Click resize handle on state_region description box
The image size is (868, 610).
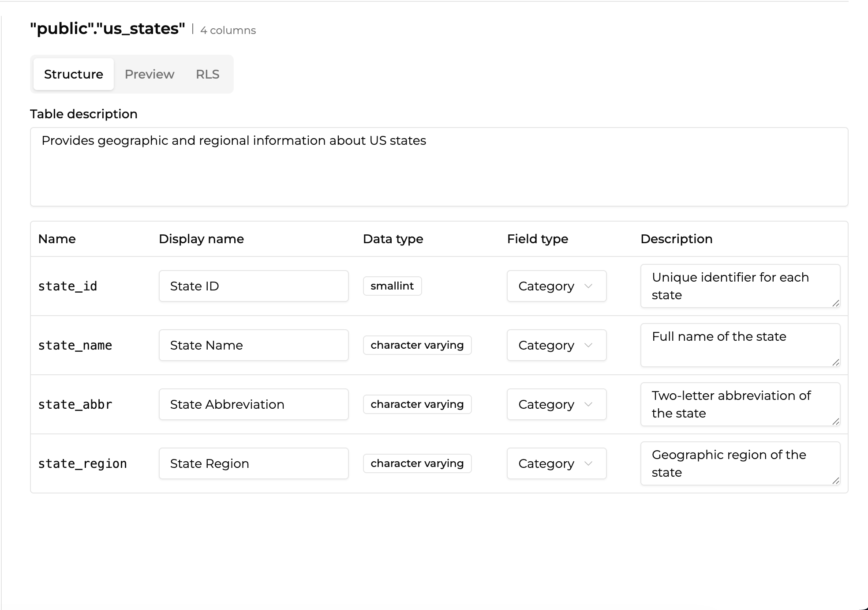pyautogui.click(x=835, y=481)
